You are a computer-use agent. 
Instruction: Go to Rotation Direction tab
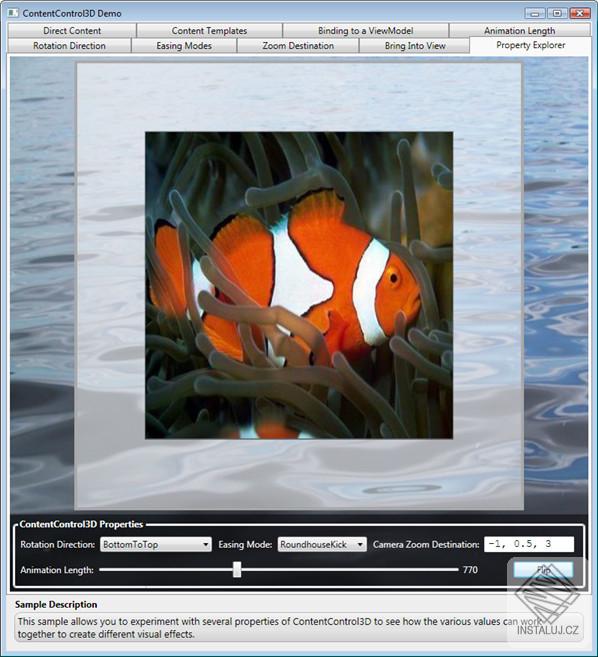pyautogui.click(x=69, y=46)
